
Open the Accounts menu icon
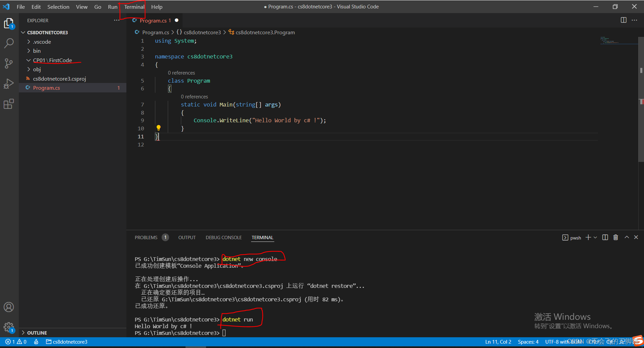pos(9,307)
